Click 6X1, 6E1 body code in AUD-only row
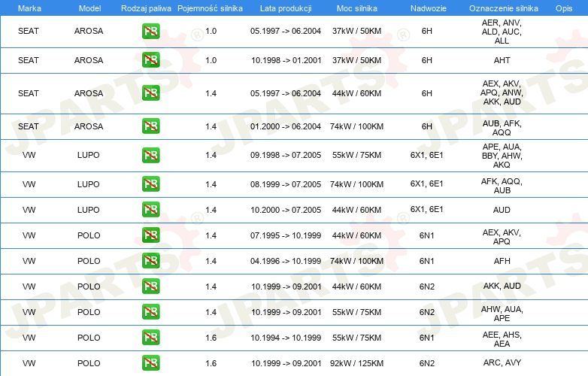This screenshot has height=376, width=588. pos(427,209)
